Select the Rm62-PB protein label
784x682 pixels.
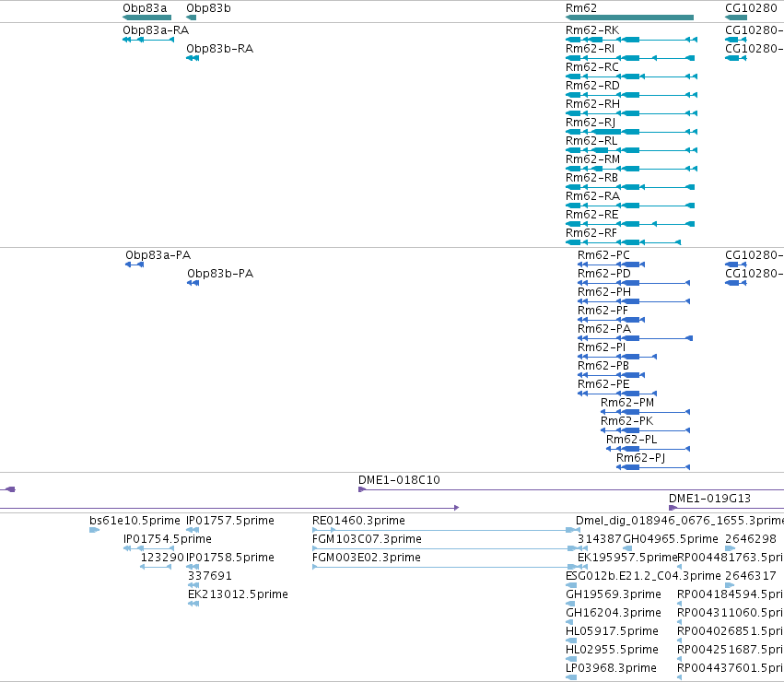coord(603,366)
